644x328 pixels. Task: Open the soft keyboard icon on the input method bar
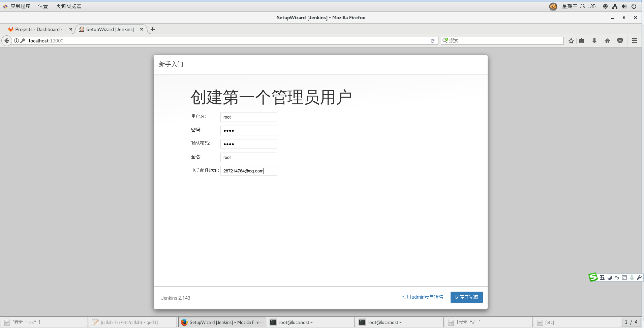click(624, 277)
